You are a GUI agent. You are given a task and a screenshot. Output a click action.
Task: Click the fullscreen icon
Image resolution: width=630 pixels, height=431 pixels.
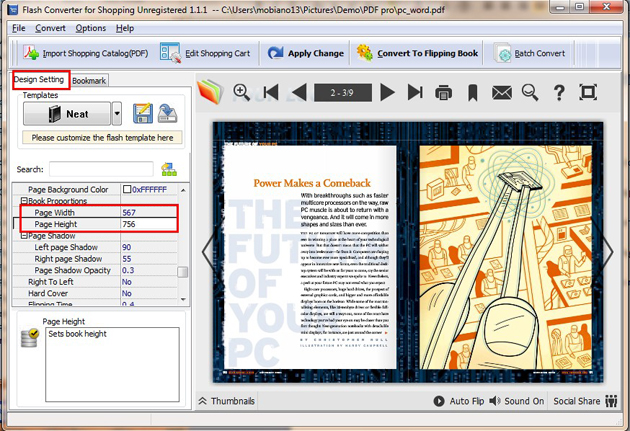[588, 92]
